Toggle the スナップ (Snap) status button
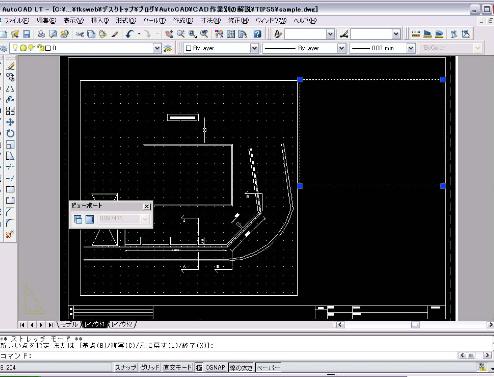 click(x=125, y=367)
